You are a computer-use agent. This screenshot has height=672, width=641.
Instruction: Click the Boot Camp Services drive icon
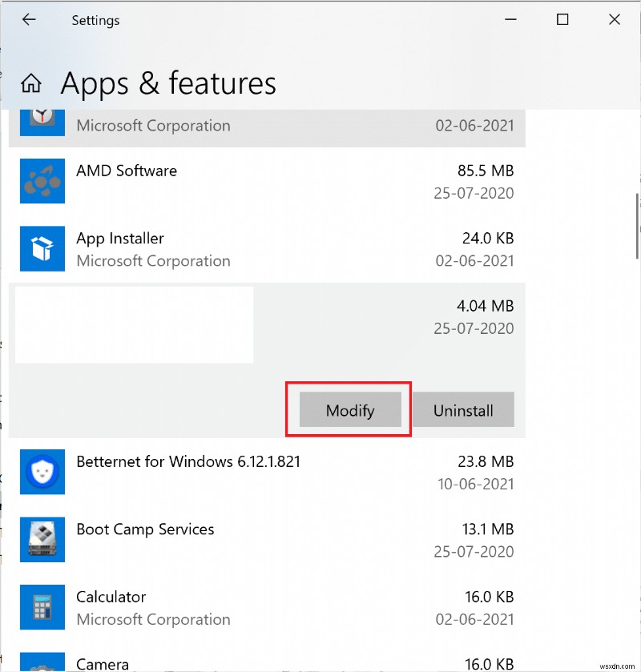pos(42,539)
